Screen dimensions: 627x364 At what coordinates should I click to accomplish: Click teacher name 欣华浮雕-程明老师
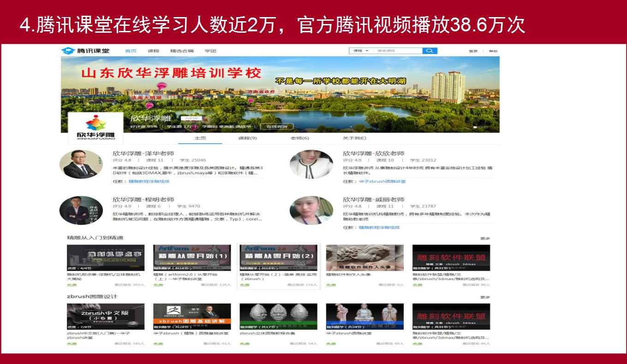coord(143,199)
